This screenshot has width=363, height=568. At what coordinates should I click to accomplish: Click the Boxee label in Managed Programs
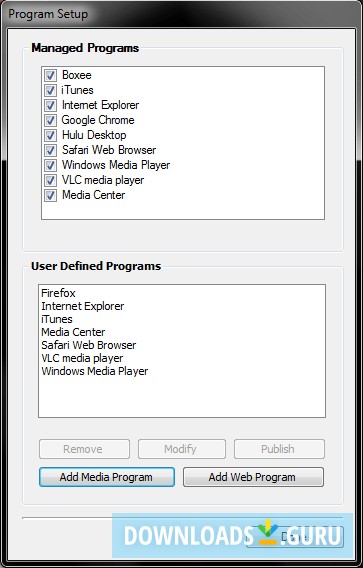(x=77, y=75)
